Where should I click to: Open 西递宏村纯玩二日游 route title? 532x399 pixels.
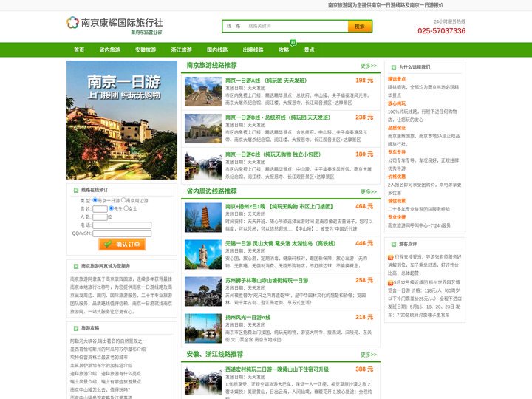(x=277, y=369)
